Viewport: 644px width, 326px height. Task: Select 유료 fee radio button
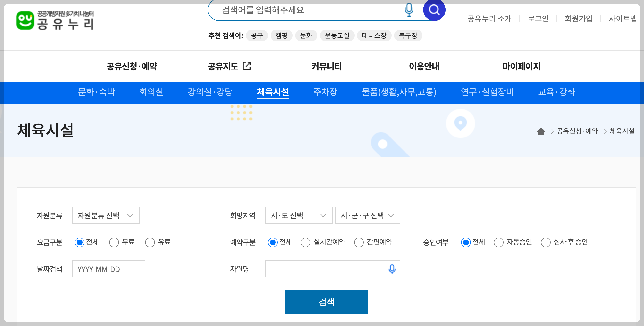[x=150, y=242]
